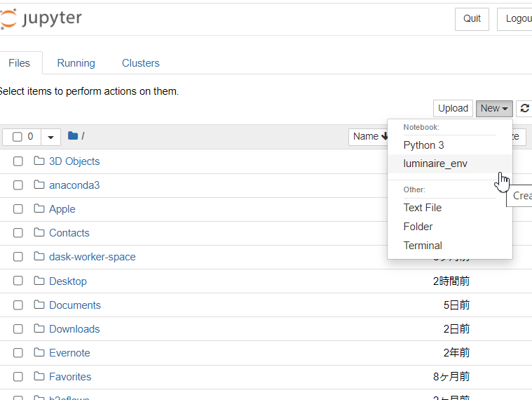The height and width of the screenshot is (400, 532).
Task: Switch to the Running tab
Action: 76,63
